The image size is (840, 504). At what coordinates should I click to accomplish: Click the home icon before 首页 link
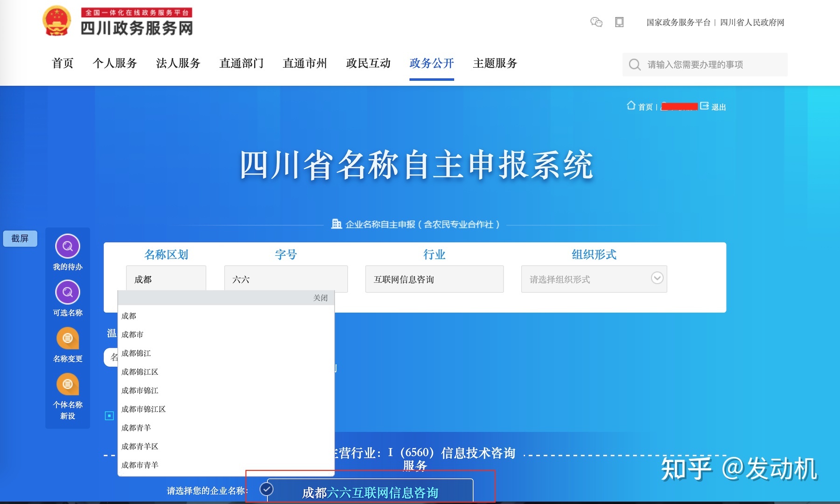click(x=631, y=106)
